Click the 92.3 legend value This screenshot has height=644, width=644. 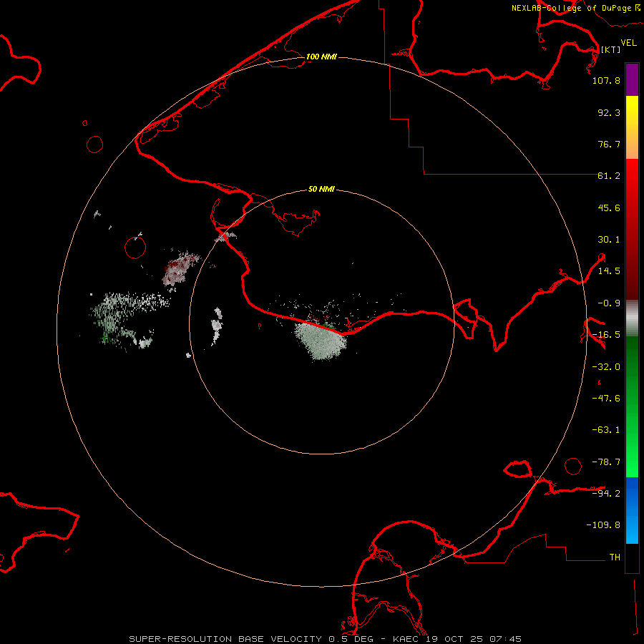tap(609, 112)
